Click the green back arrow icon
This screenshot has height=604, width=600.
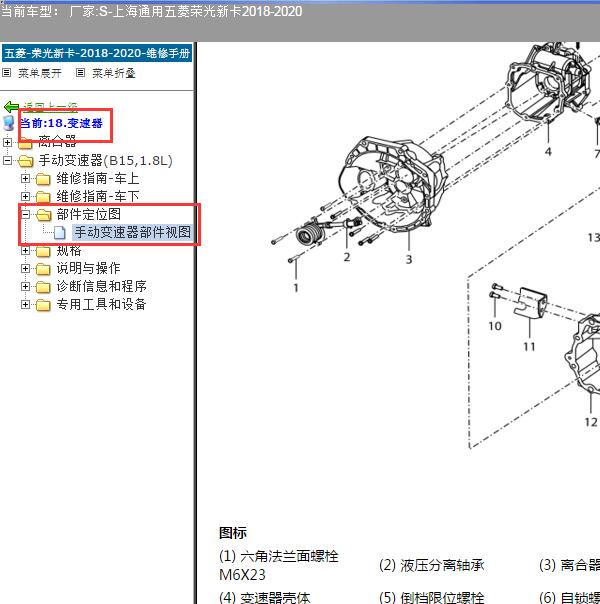[11, 107]
